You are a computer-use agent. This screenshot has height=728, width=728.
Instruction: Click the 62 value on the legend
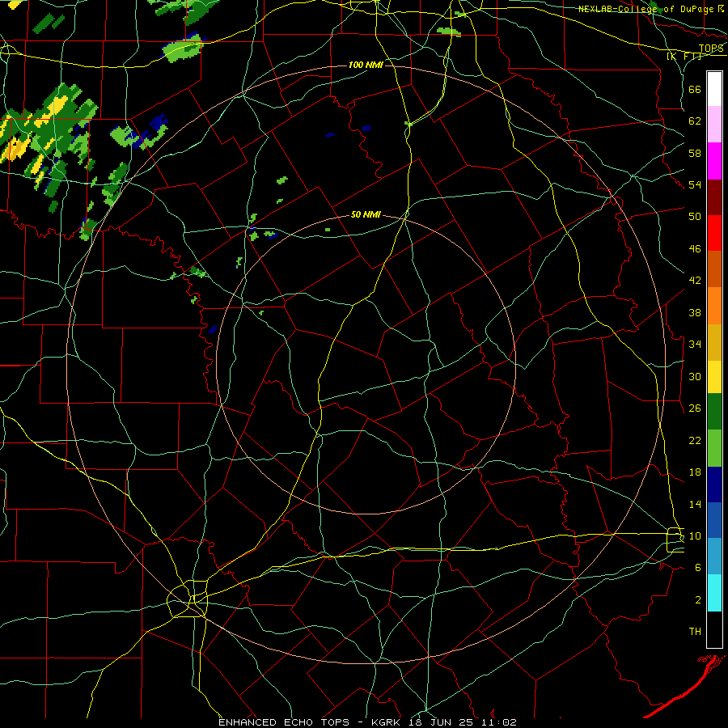[695, 121]
